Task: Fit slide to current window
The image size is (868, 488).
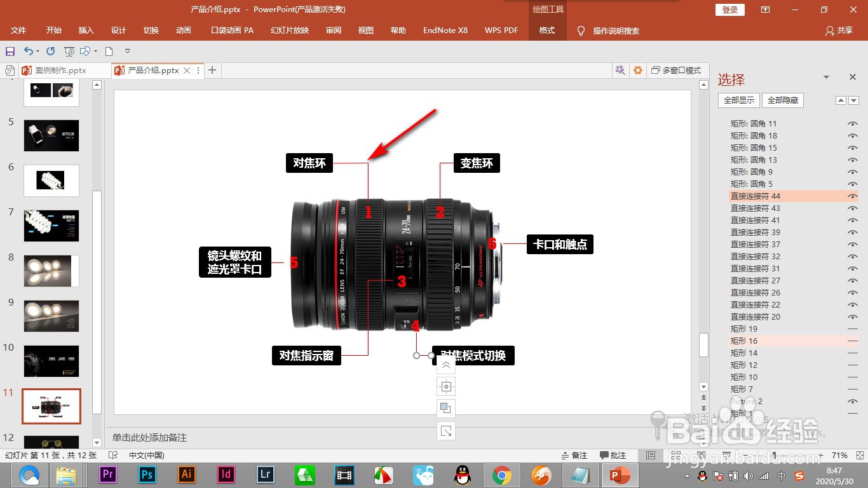Action: 858,455
